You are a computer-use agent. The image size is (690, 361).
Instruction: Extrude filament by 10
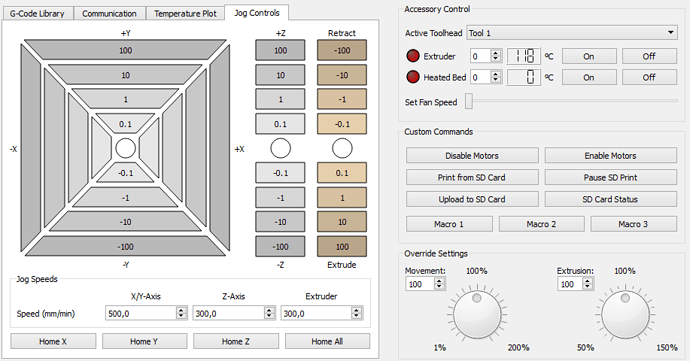[342, 222]
